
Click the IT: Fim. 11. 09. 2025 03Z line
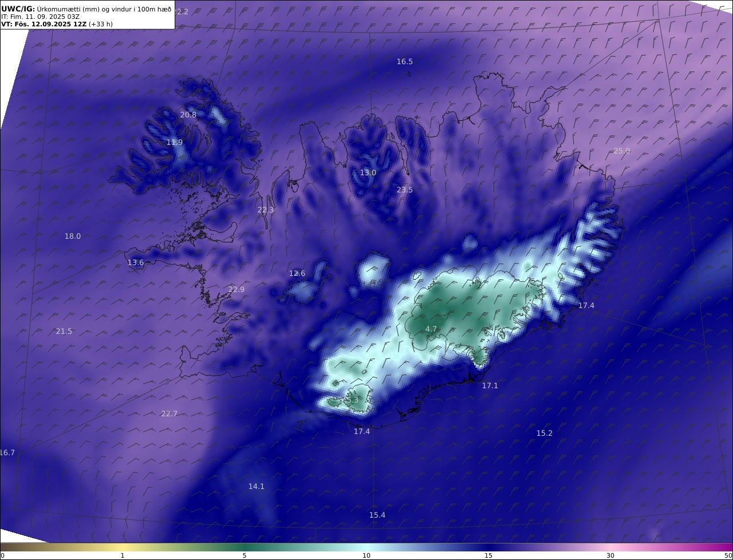click(x=40, y=17)
